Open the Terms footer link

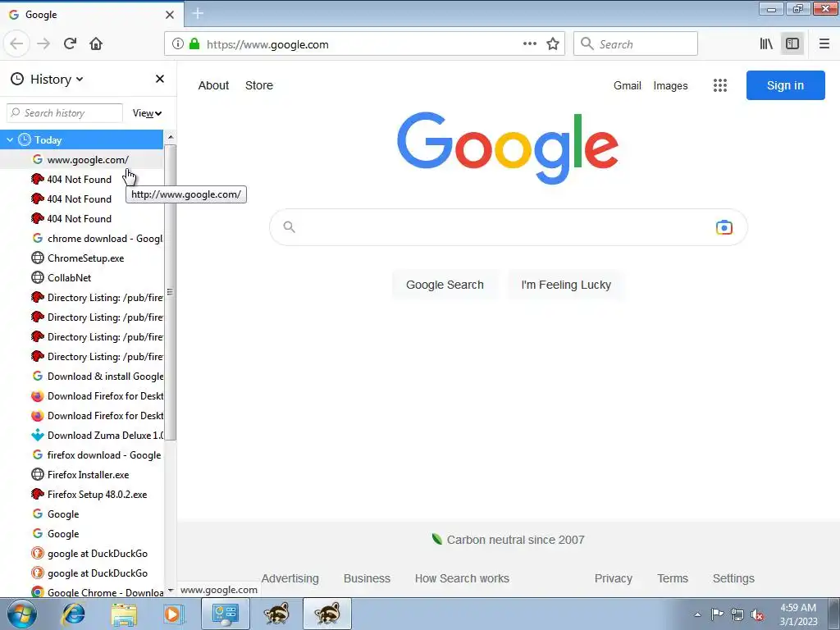[673, 578]
